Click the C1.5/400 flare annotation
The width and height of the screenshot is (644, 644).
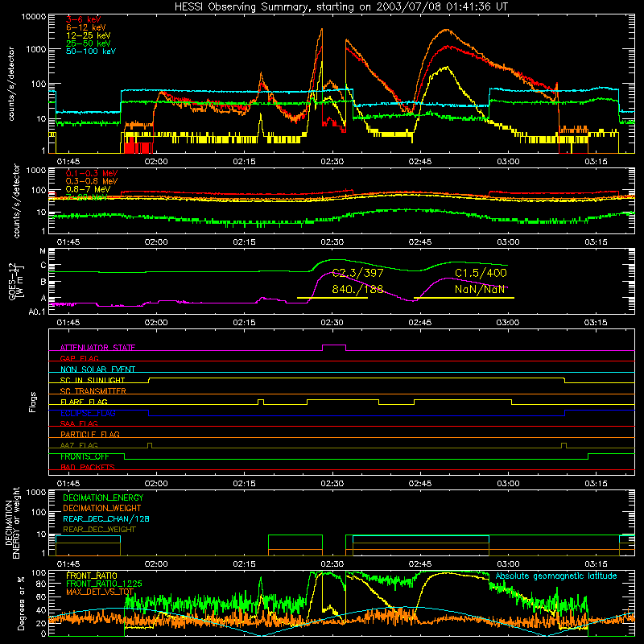point(481,273)
